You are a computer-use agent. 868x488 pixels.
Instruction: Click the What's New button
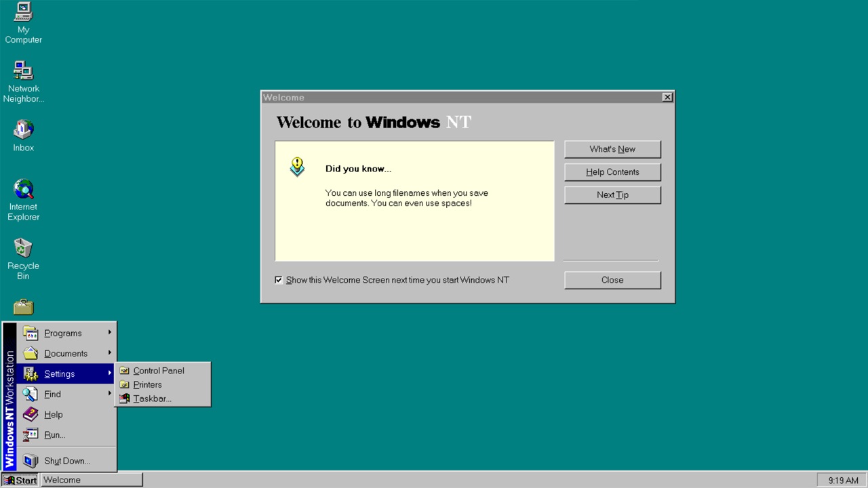click(612, 149)
